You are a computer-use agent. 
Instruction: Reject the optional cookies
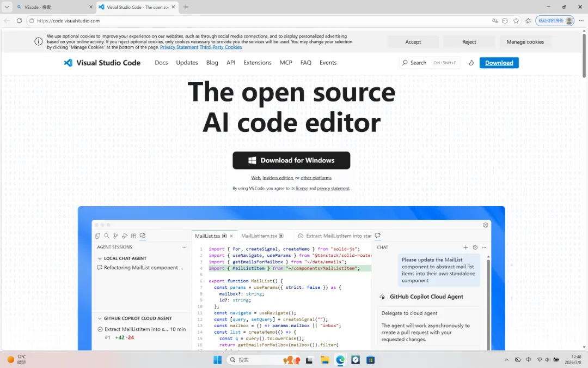point(469,41)
